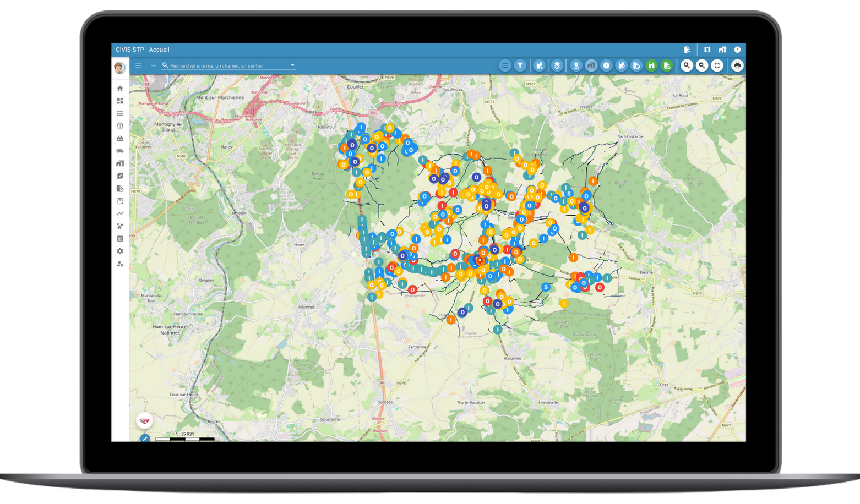Click the location pin marker tool
Image resolution: width=860 pixels, height=504 pixels.
tap(576, 65)
